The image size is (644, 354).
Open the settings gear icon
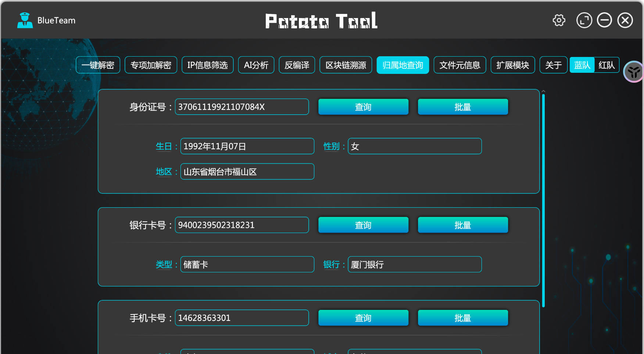point(559,20)
